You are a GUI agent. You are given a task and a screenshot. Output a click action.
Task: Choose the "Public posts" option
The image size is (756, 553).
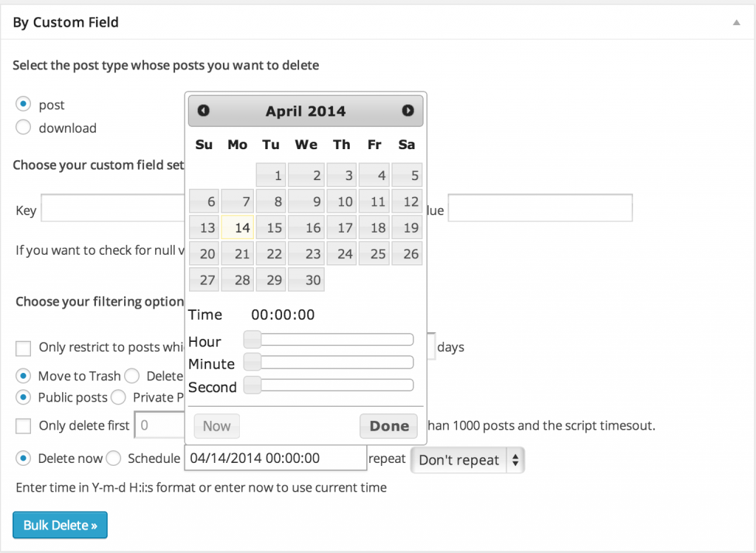(x=23, y=397)
